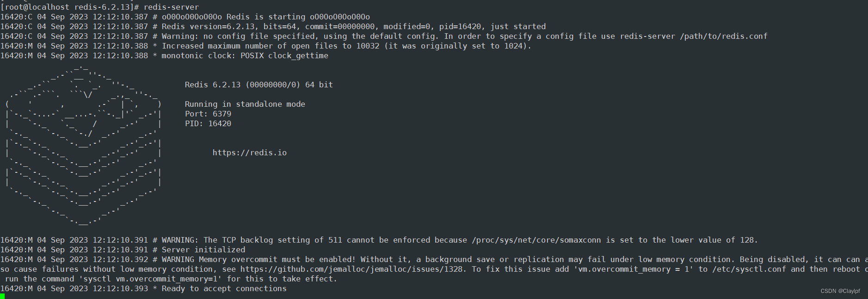The width and height of the screenshot is (868, 299).
Task: Click the /proc/sys/net/core/somaxconn path
Action: [536, 240]
